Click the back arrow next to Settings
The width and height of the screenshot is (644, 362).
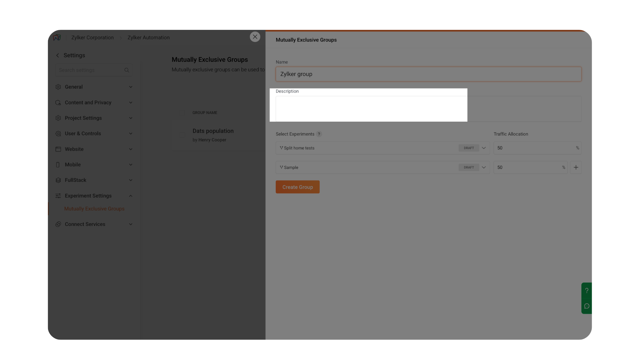(58, 55)
